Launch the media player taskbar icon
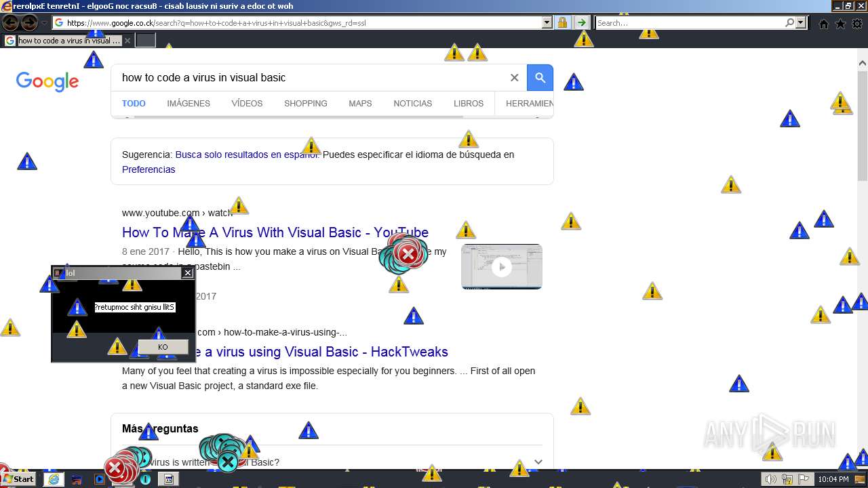The image size is (868, 488). pyautogui.click(x=100, y=479)
